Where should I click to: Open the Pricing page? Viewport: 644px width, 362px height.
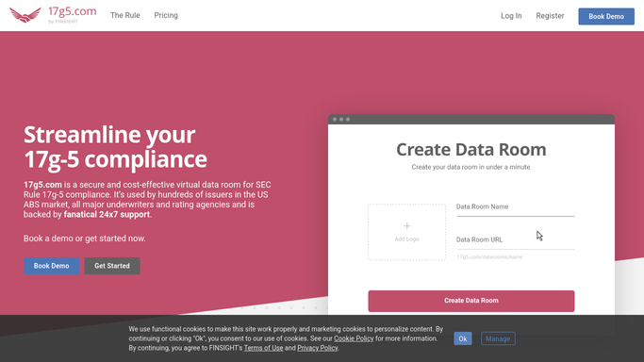pyautogui.click(x=166, y=15)
